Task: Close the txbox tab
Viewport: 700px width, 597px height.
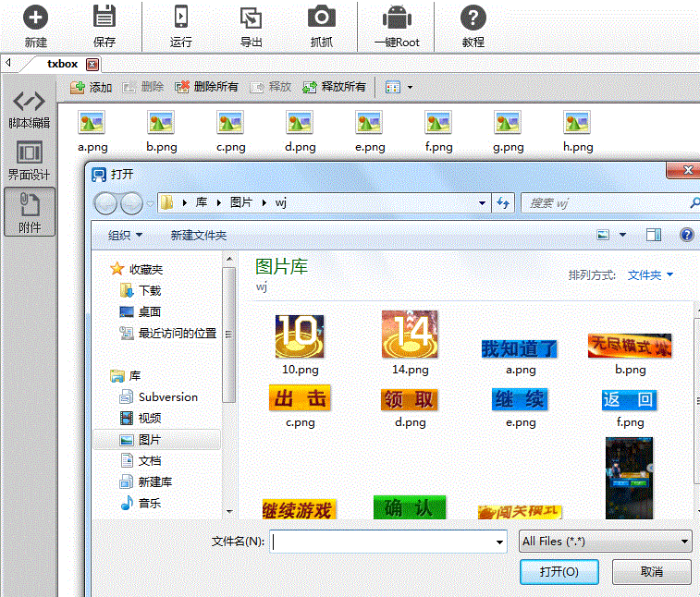Action: click(x=92, y=65)
